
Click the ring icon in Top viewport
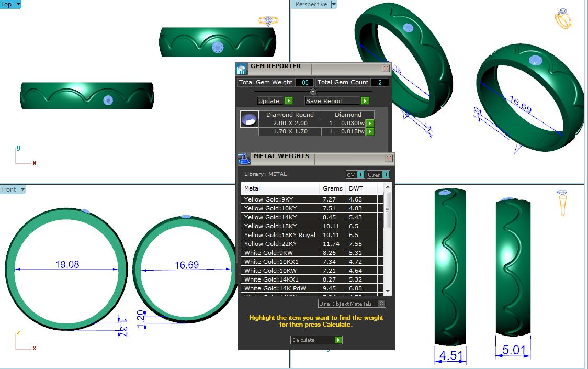[x=268, y=21]
